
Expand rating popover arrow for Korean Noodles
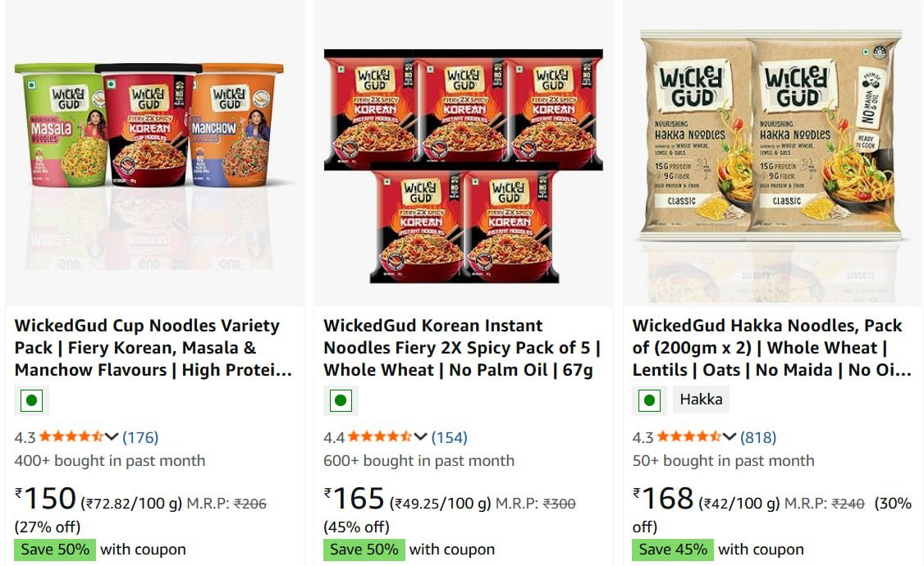tap(420, 437)
